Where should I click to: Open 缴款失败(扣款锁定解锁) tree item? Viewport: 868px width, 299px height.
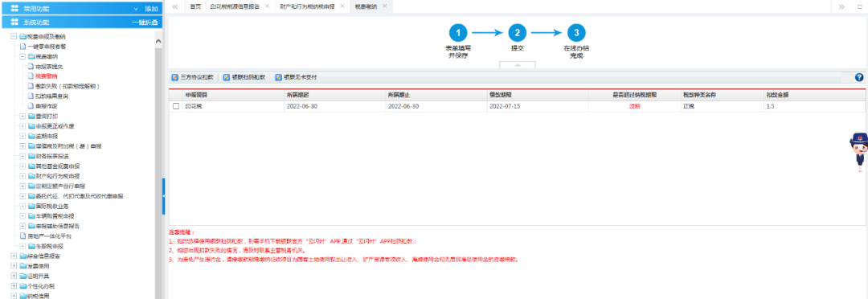(x=68, y=86)
